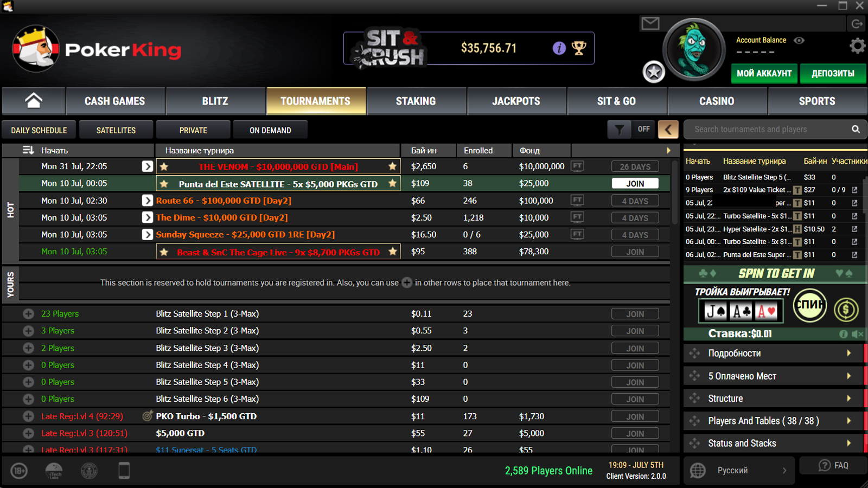Image resolution: width=868 pixels, height=488 pixels.
Task: Click the logout arrow icon
Action: tap(857, 24)
